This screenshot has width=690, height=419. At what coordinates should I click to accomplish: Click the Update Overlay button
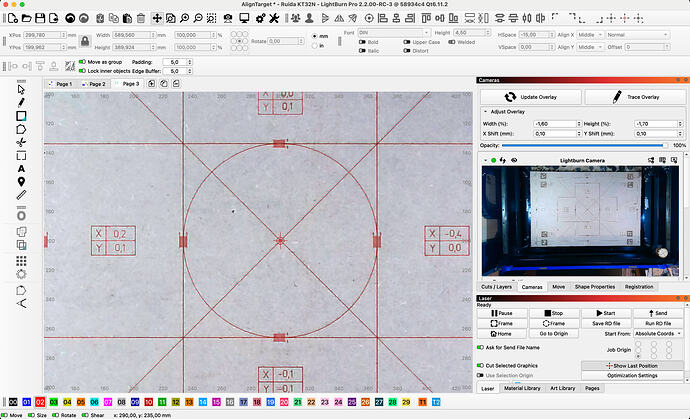click(530, 97)
